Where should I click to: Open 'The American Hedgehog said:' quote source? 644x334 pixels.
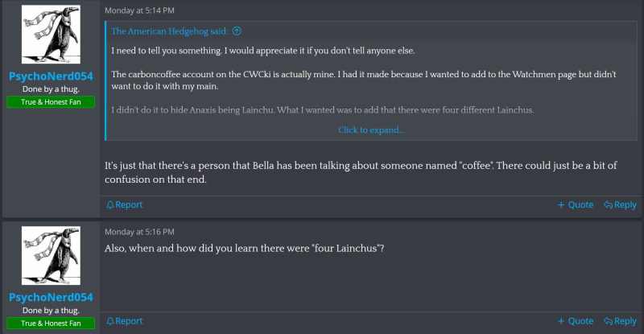click(x=169, y=32)
